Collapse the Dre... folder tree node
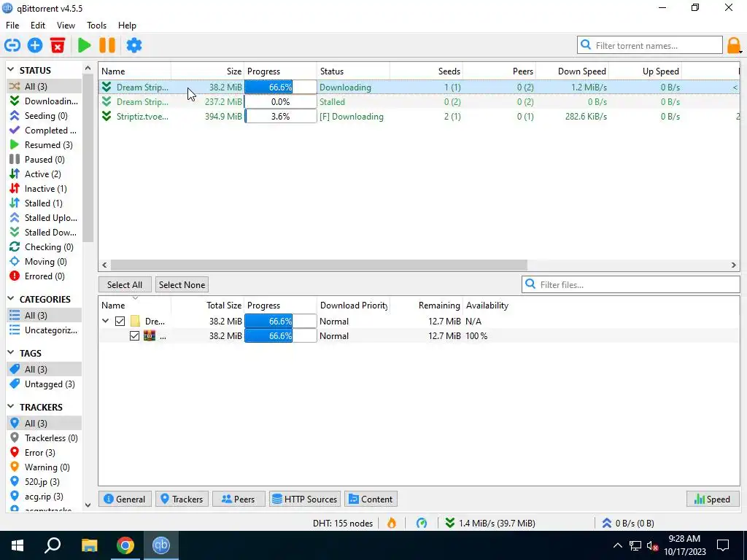 tap(106, 322)
